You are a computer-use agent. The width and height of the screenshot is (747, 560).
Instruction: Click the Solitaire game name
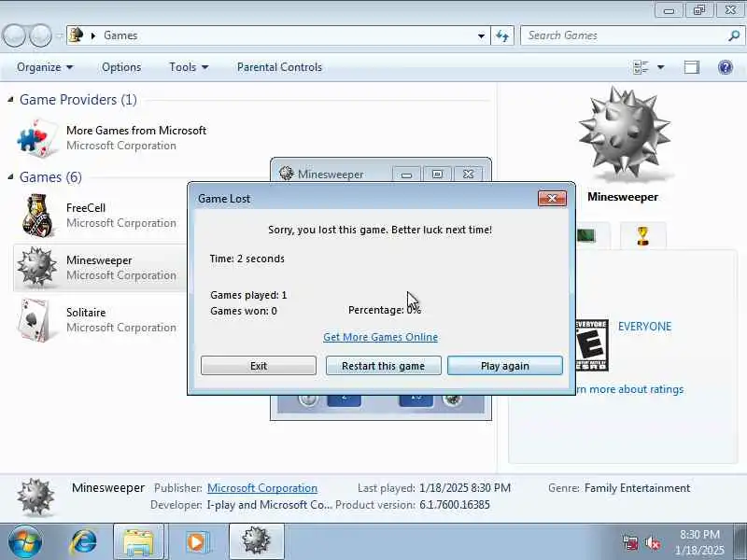pyautogui.click(x=86, y=313)
